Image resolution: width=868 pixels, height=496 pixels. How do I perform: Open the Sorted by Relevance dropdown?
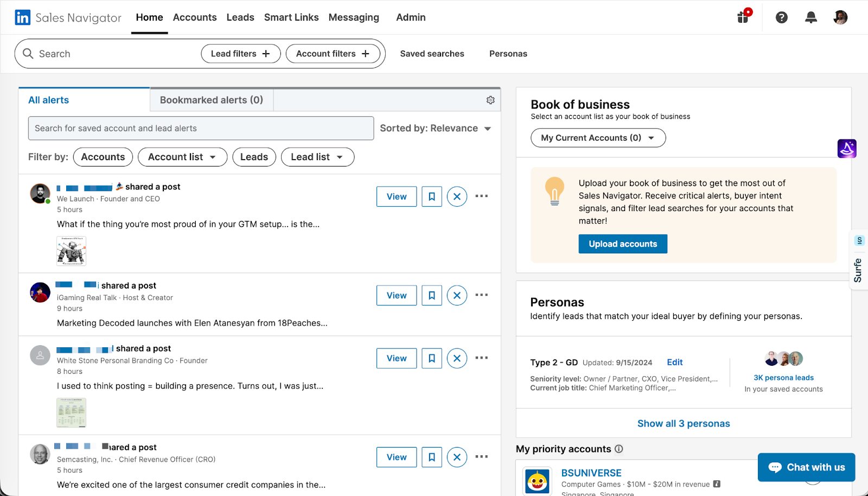[x=435, y=128]
